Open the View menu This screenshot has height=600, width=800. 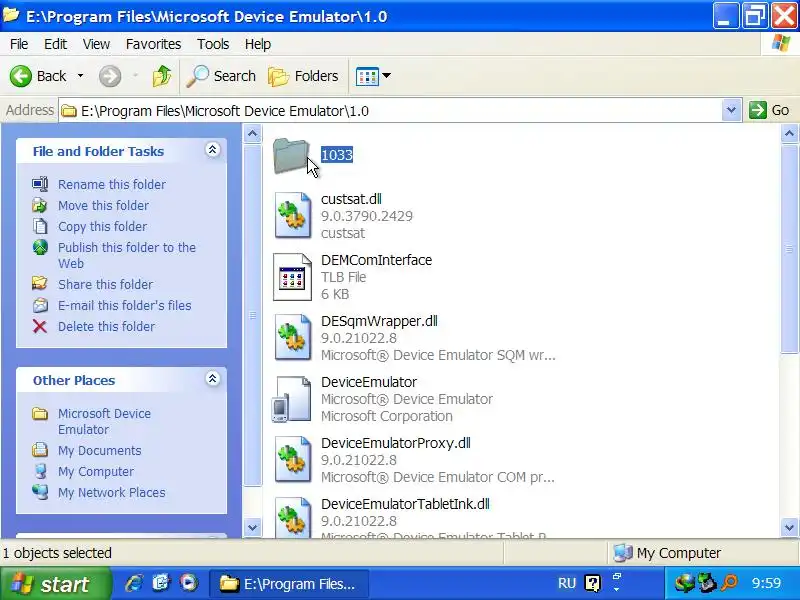click(x=96, y=44)
